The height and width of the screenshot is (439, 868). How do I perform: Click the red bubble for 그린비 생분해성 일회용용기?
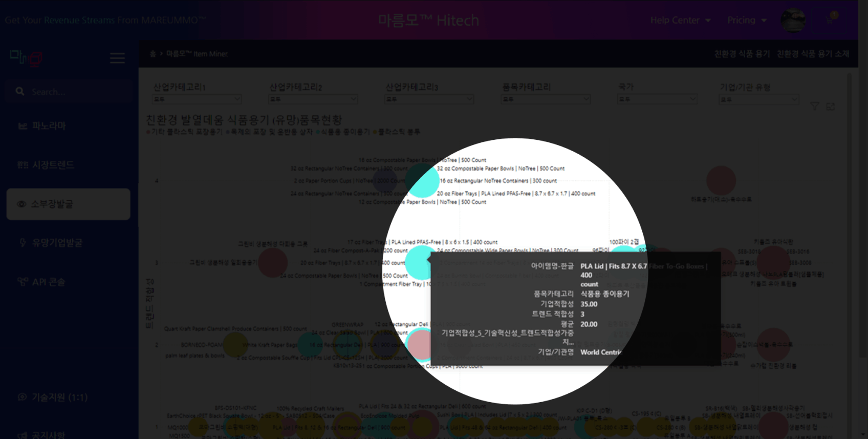273,262
